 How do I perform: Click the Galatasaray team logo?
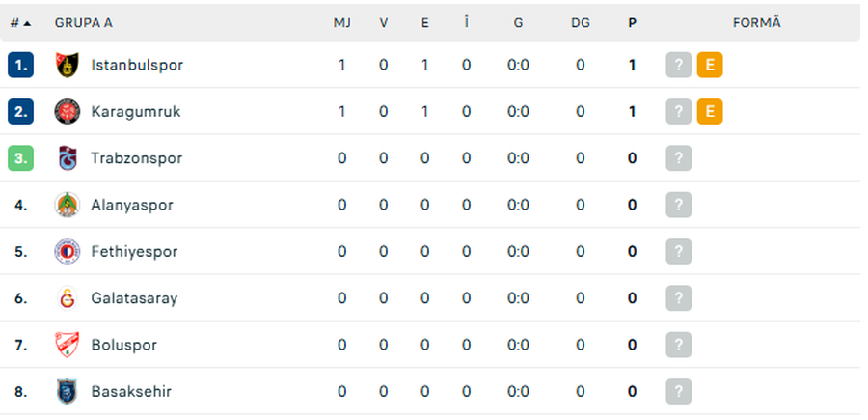(67, 298)
